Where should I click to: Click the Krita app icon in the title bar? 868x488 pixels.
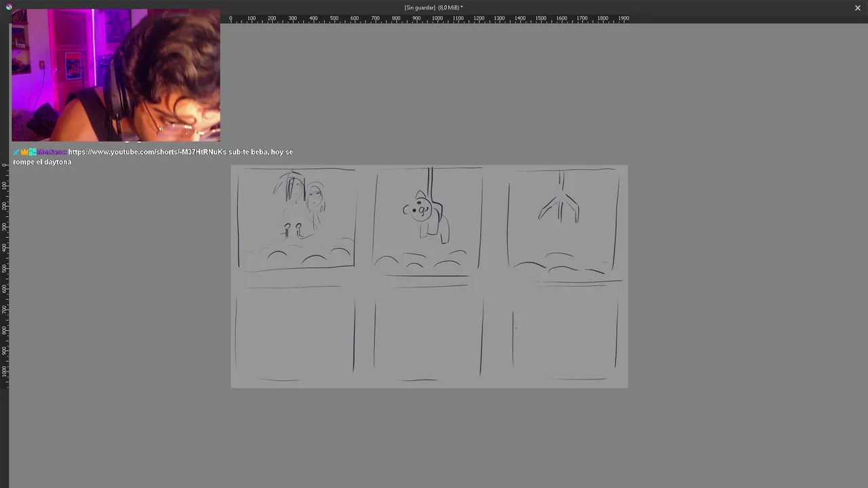tap(8, 7)
